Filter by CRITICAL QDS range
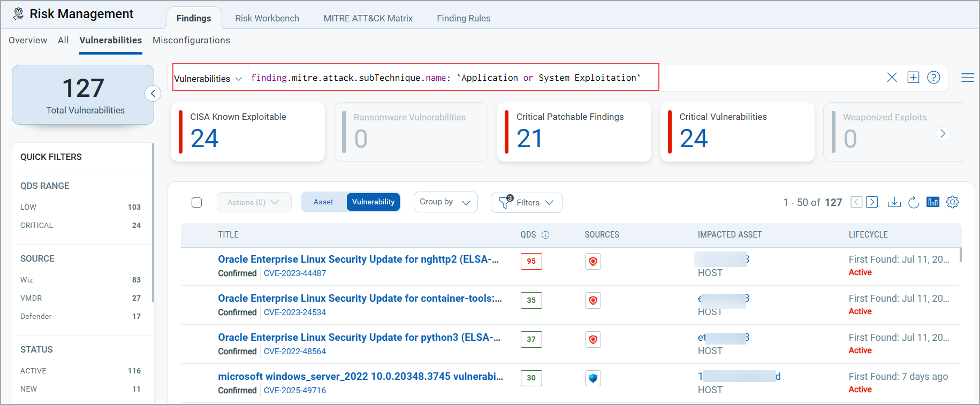Screen dimensions: 980x405 pyautogui.click(x=36, y=225)
